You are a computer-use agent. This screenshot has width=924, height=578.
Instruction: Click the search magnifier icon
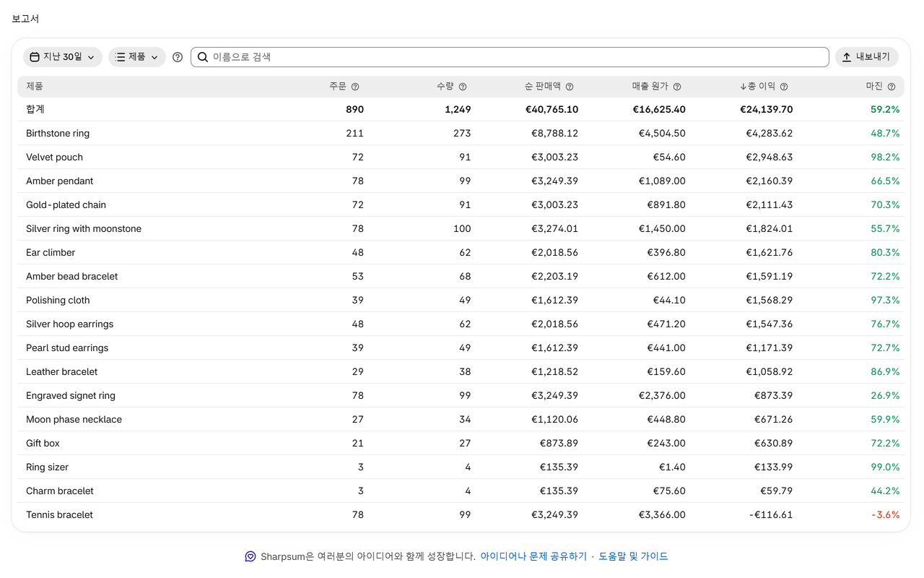click(x=203, y=57)
